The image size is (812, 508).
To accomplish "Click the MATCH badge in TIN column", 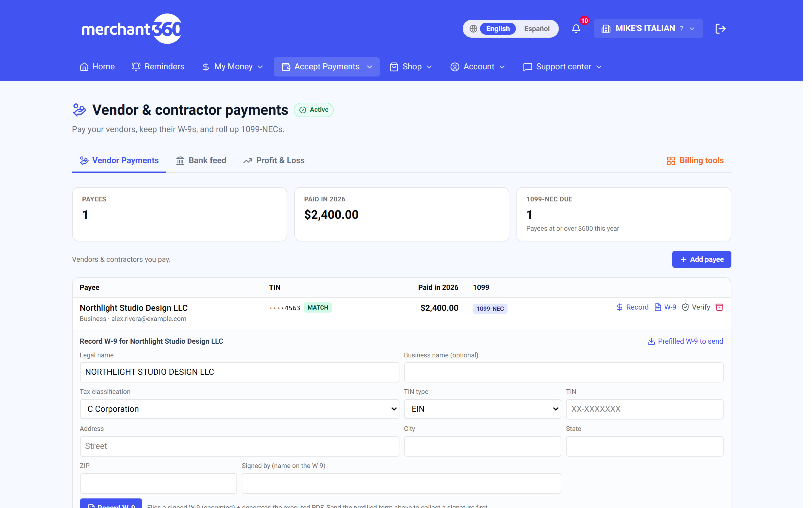I will pos(318,308).
